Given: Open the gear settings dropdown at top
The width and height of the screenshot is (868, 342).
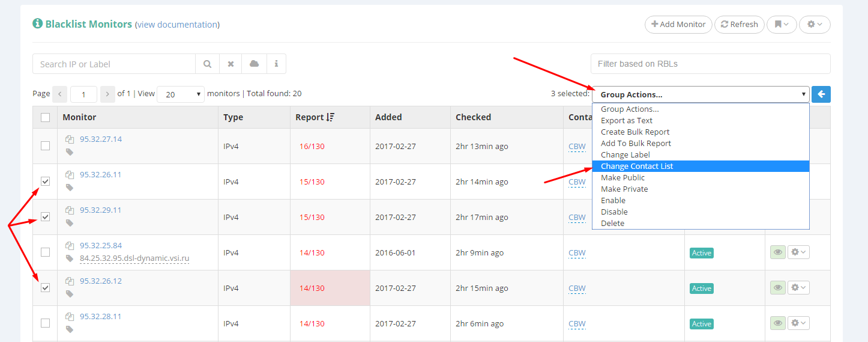Looking at the screenshot, I should (815, 24).
